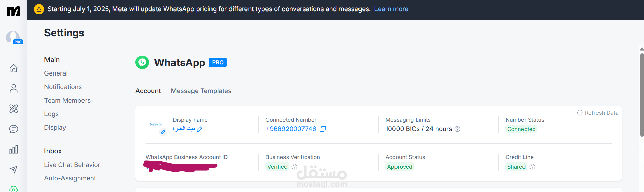Edit the profile picture pencil badge

point(163,132)
